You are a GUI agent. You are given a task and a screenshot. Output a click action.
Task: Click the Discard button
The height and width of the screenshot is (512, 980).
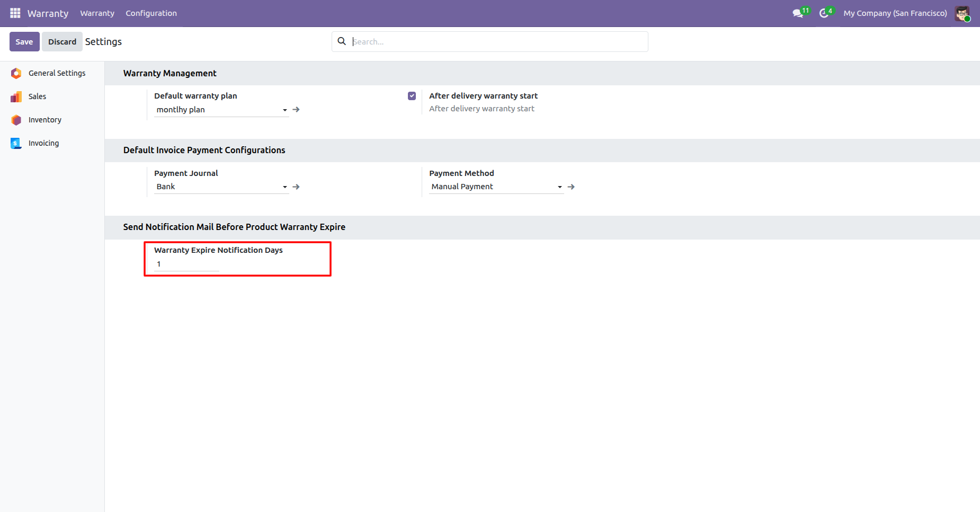point(62,42)
